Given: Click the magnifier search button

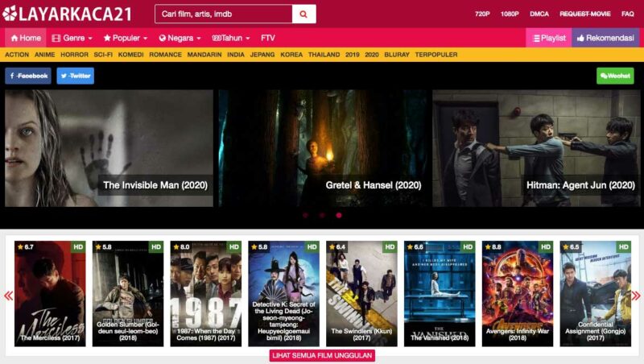Looking at the screenshot, I should [x=304, y=14].
